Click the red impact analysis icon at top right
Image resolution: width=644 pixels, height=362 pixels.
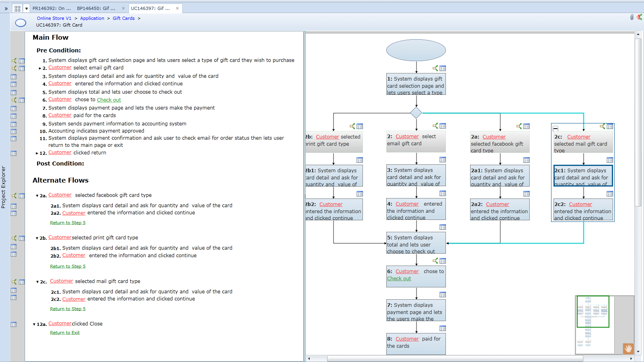tap(639, 17)
